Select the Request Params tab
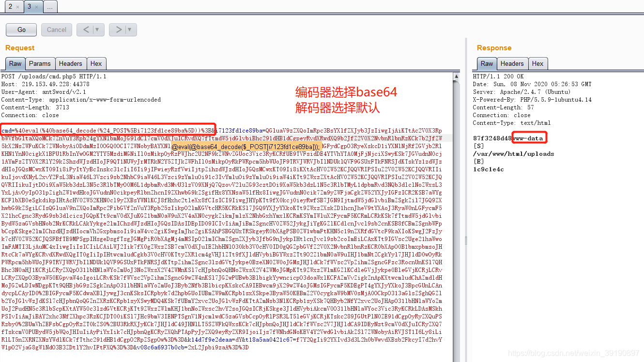644x362 pixels. click(40, 63)
